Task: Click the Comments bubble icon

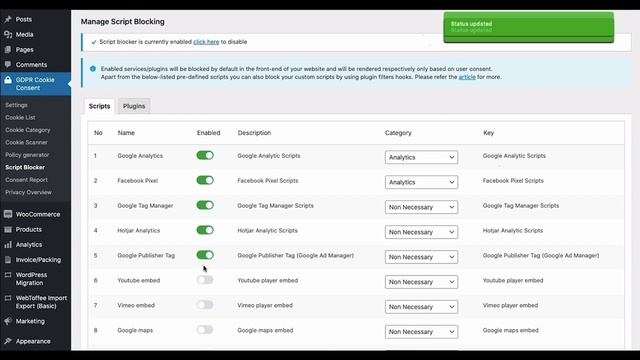Action: point(8,64)
